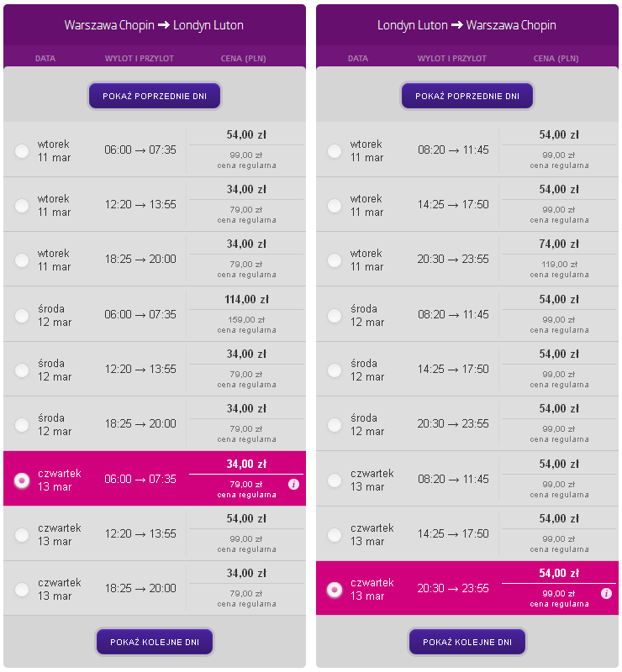Viewport: 622px width, 672px height.
Task: Select return wtorek 11 mar 20:30 flight
Action: coord(335,260)
